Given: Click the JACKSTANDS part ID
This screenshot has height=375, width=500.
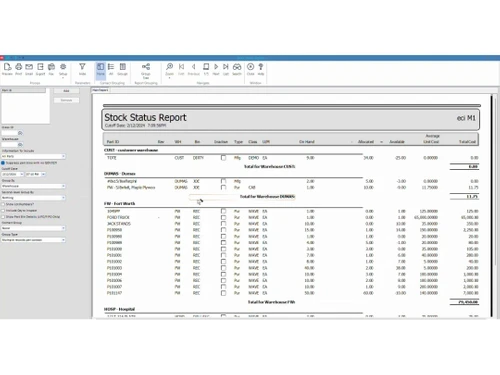Looking at the screenshot, I should tap(119, 224).
